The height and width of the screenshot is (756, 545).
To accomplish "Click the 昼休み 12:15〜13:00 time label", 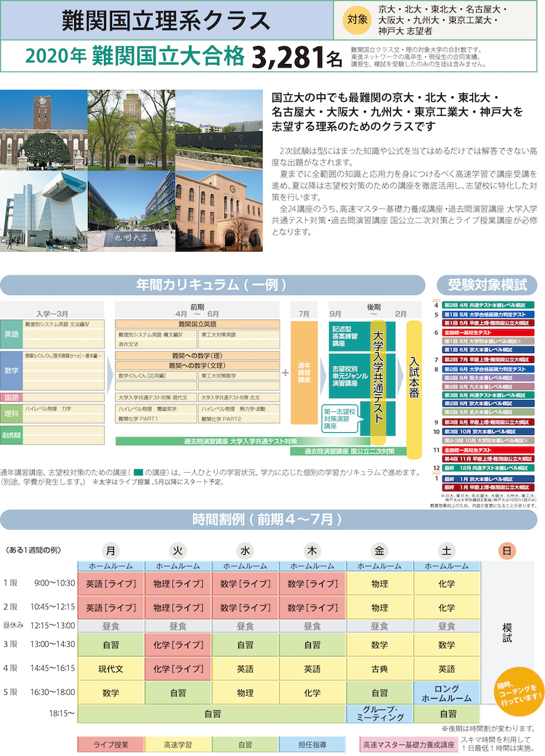I will pos(39,625).
